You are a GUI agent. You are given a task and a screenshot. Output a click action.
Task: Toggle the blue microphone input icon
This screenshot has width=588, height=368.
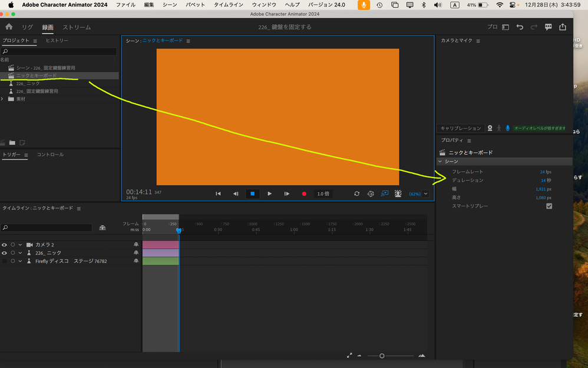(x=508, y=128)
